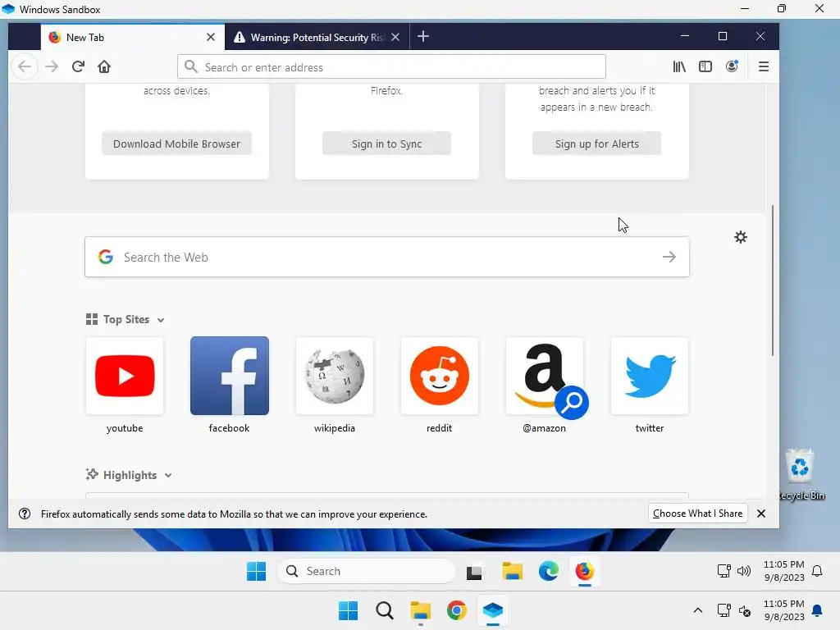Viewport: 840px width, 630px height.
Task: Open the Firefox Account avatar icon
Action: point(732,66)
